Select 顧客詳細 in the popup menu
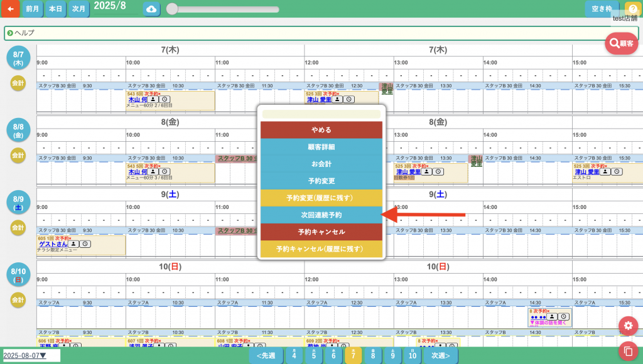Viewport: 643px width, 364px height. coord(321,147)
